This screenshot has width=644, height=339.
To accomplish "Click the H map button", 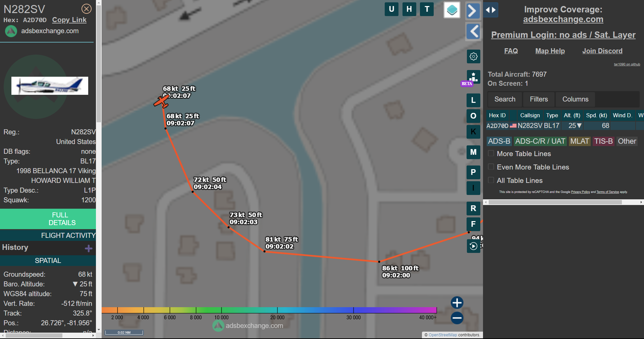I will pos(409,9).
